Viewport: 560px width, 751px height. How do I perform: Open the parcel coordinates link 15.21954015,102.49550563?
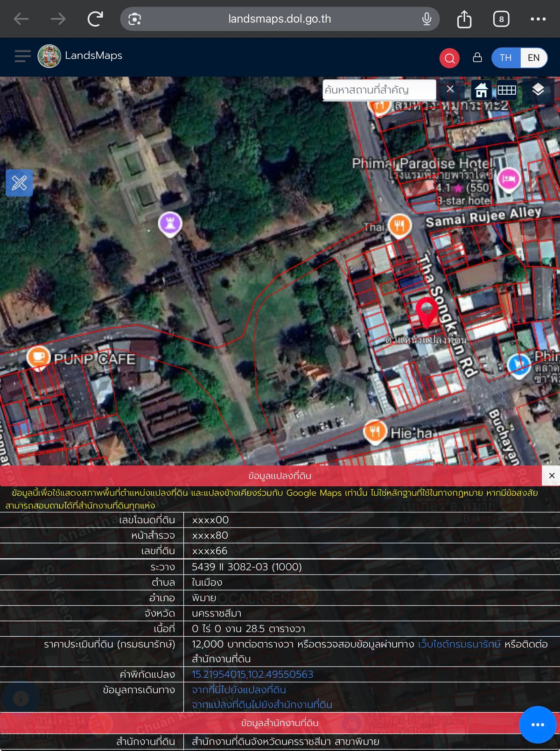(252, 674)
